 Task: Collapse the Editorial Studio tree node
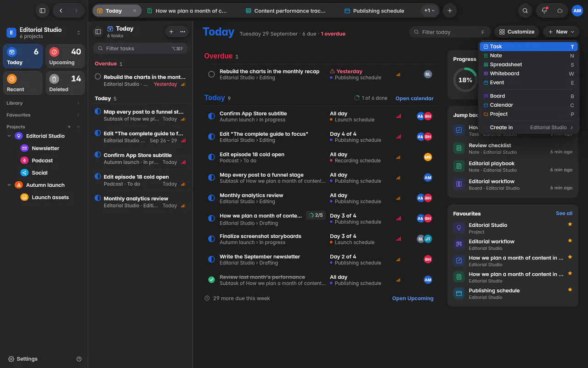tap(9, 136)
